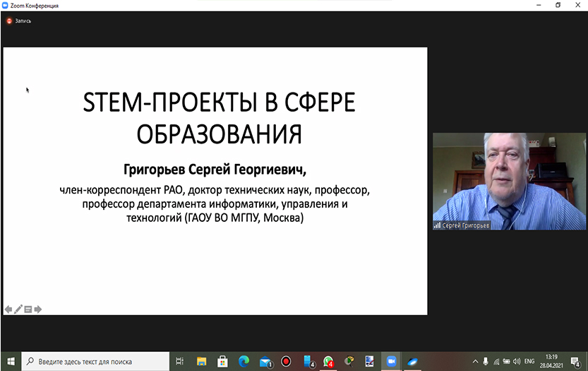
Task: Toggle the system volume icon in tray
Action: click(x=517, y=360)
